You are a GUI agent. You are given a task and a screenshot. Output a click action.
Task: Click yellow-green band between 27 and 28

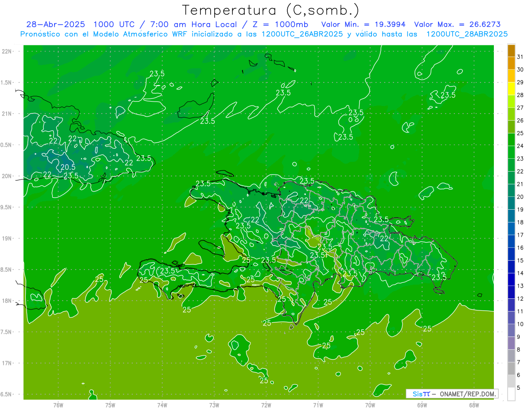(x=511, y=102)
